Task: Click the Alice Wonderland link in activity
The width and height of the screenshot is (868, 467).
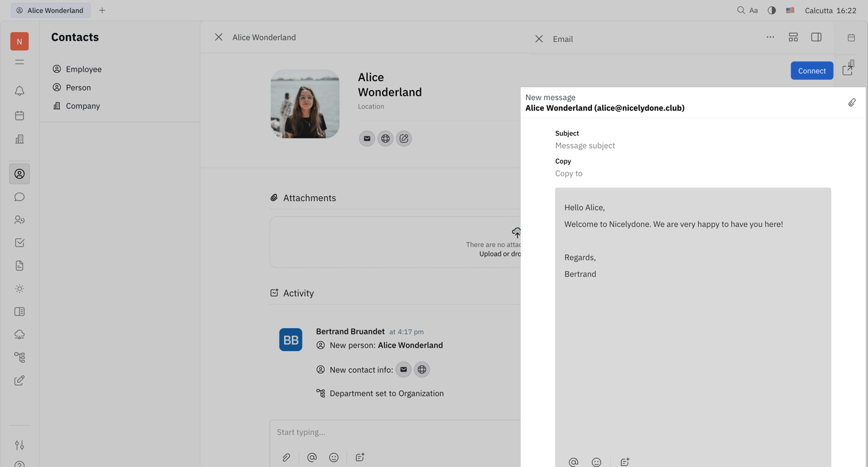Action: (410, 345)
